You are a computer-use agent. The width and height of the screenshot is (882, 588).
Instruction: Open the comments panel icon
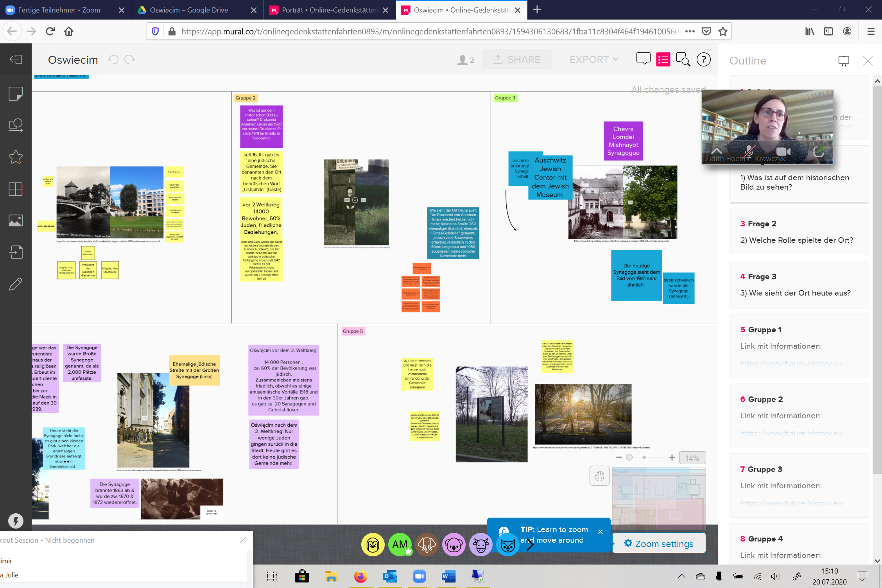click(x=643, y=59)
